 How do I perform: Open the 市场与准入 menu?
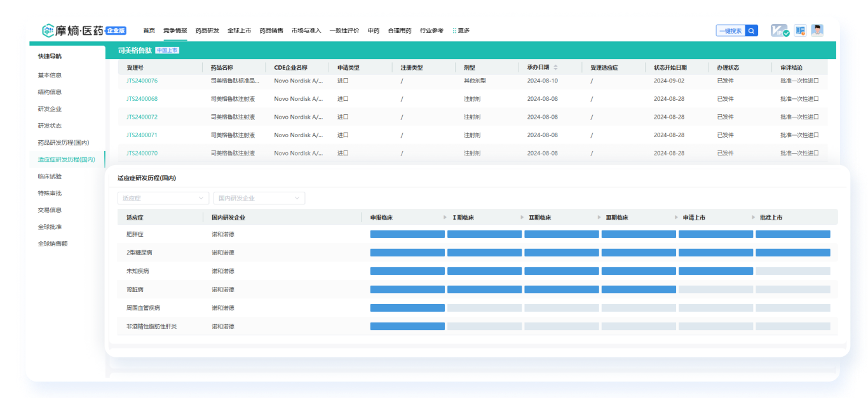pyautogui.click(x=306, y=30)
